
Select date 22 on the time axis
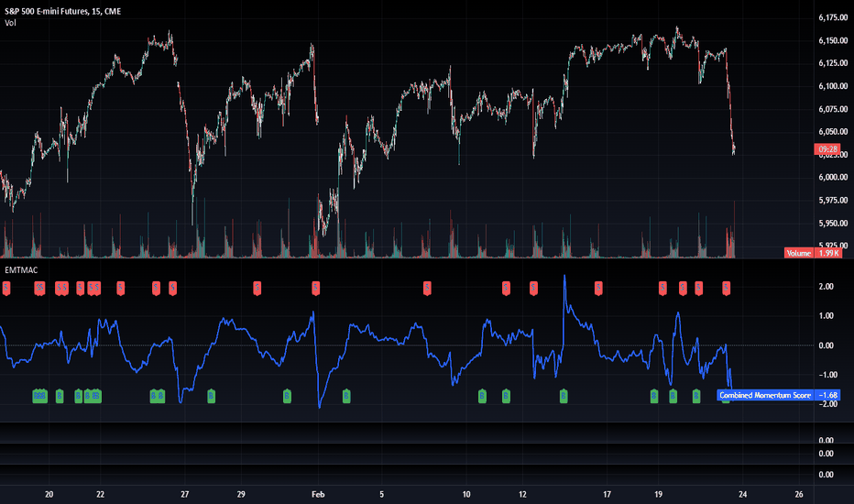pyautogui.click(x=100, y=494)
